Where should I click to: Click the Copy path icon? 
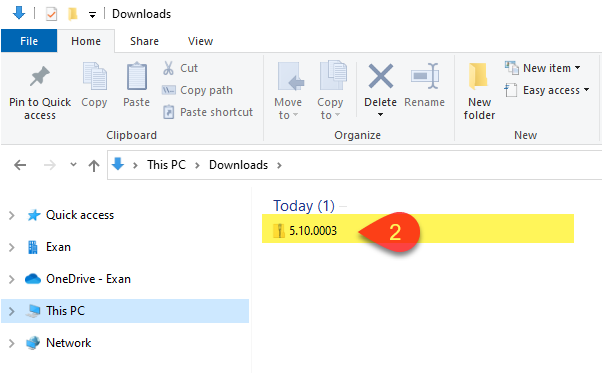[168, 90]
